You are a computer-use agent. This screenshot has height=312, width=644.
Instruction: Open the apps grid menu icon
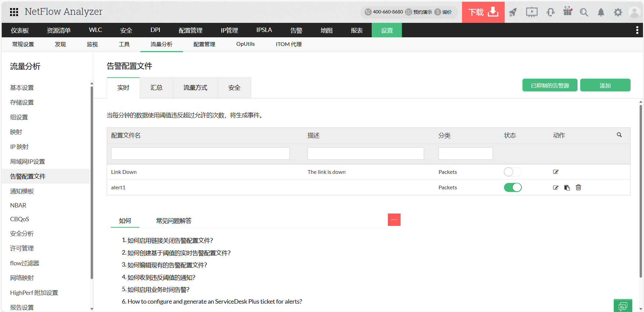point(14,12)
